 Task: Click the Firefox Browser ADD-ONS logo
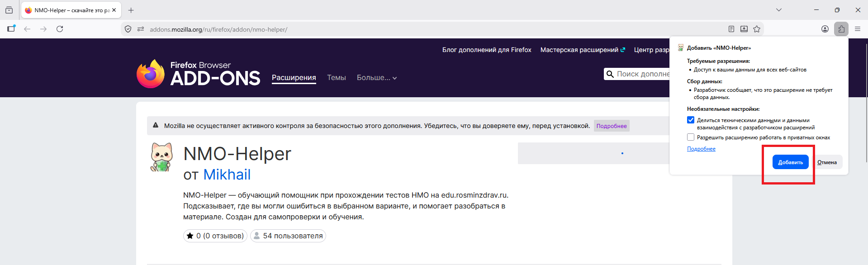[x=199, y=74]
